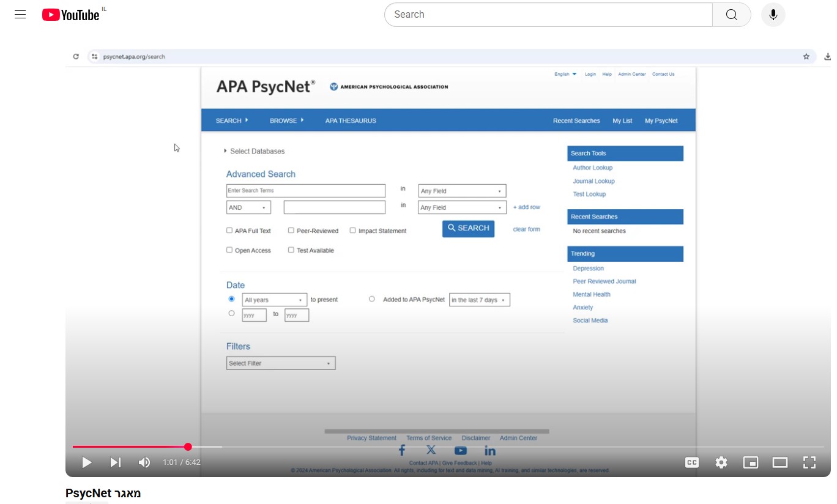837x504 pixels.
Task: Open the AND boolean operator dropdown
Action: (248, 207)
